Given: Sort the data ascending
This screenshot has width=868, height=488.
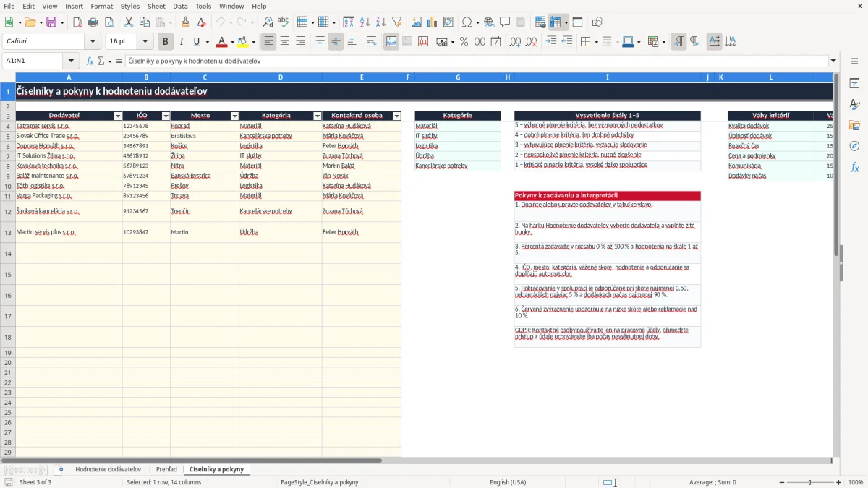Looking at the screenshot, I should (x=365, y=22).
